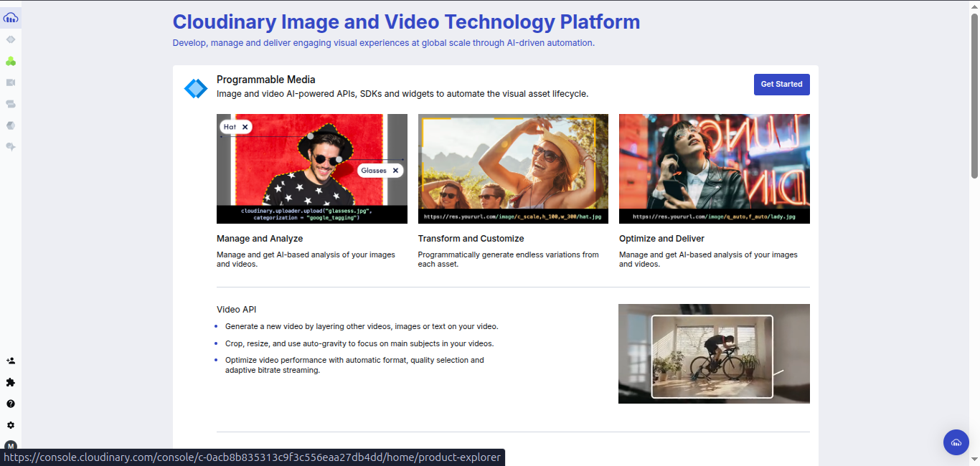
Task: Open the puzzle piece add-ons icon
Action: coord(11,382)
